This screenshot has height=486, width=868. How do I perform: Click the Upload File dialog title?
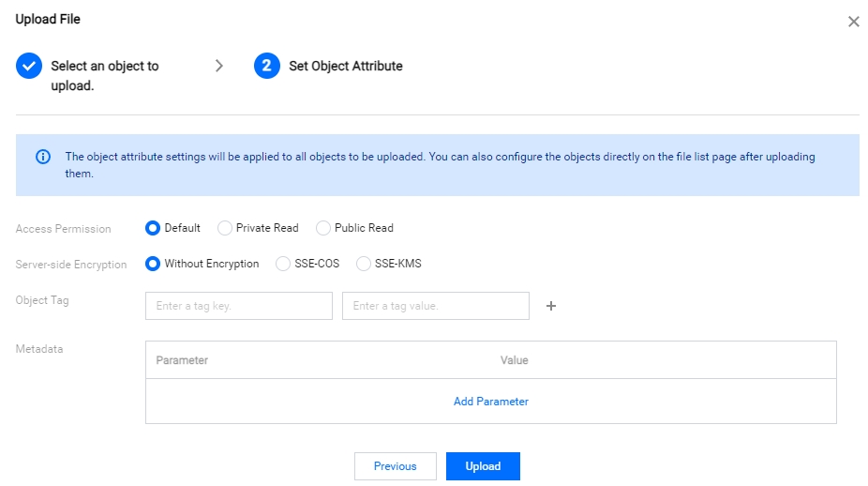pyautogui.click(x=48, y=19)
